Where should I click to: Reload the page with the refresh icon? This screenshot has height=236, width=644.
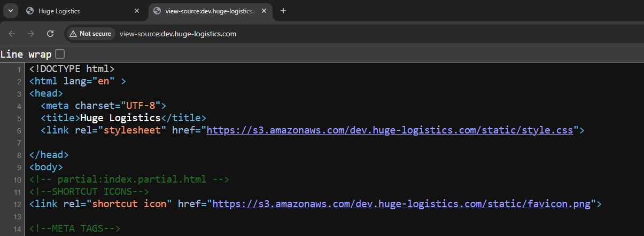point(50,34)
